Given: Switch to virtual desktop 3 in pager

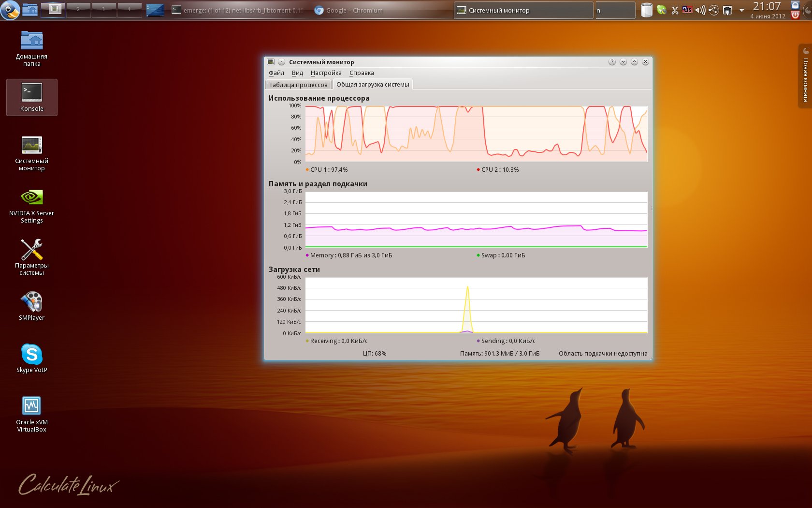Looking at the screenshot, I should coord(103,10).
